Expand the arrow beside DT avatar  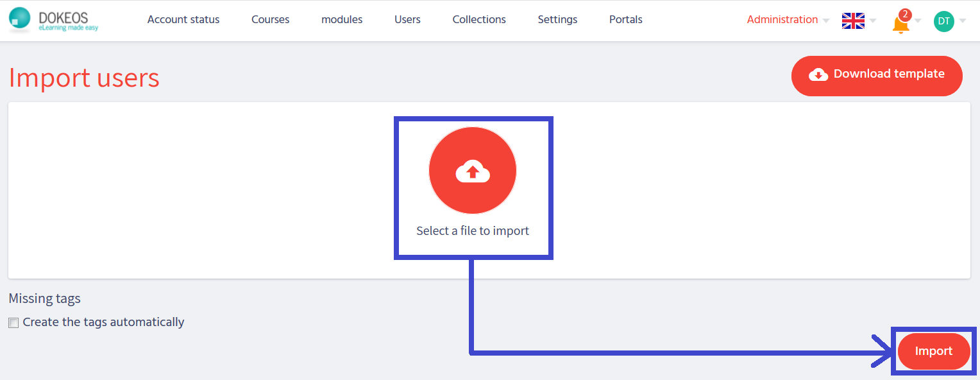(x=962, y=21)
